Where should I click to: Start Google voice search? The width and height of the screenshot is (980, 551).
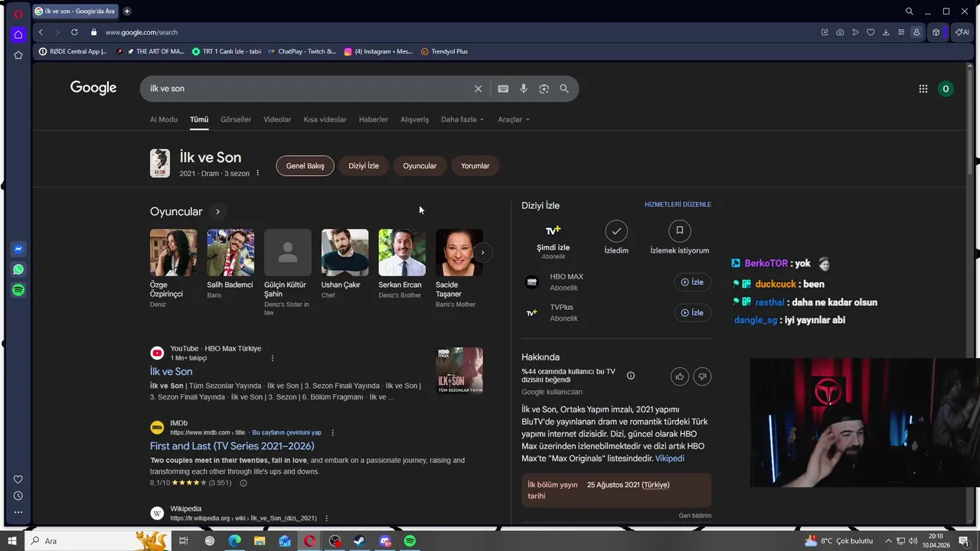[524, 89]
